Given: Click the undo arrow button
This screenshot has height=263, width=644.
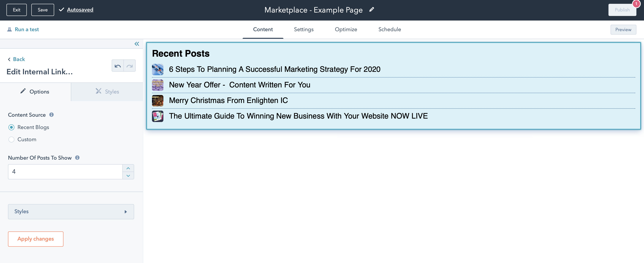Looking at the screenshot, I should [x=118, y=66].
